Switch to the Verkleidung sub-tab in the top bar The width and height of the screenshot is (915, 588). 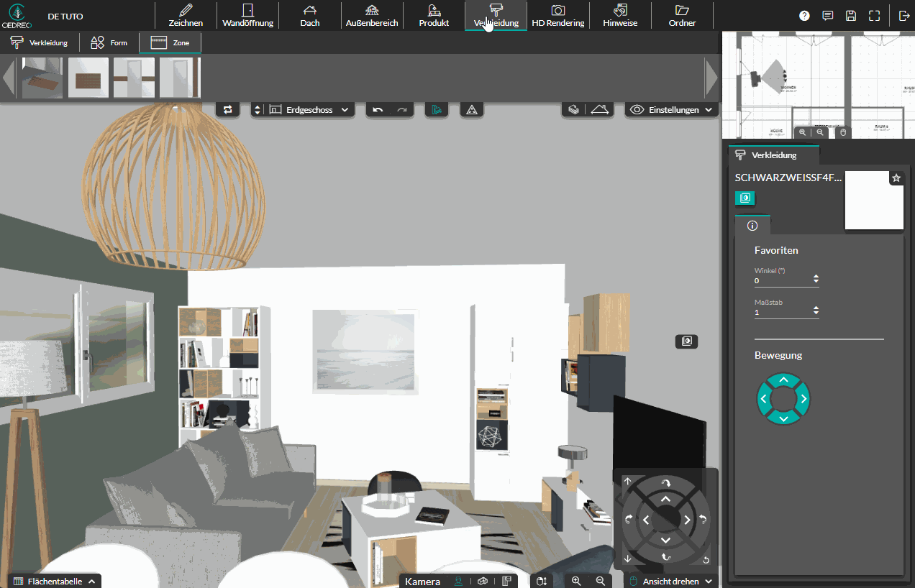pos(40,42)
